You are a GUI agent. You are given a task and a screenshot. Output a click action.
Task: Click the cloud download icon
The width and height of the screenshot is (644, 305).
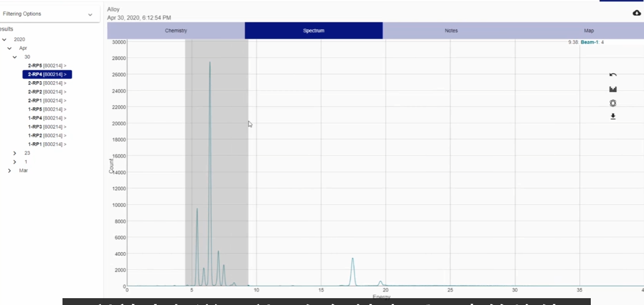[x=636, y=13]
